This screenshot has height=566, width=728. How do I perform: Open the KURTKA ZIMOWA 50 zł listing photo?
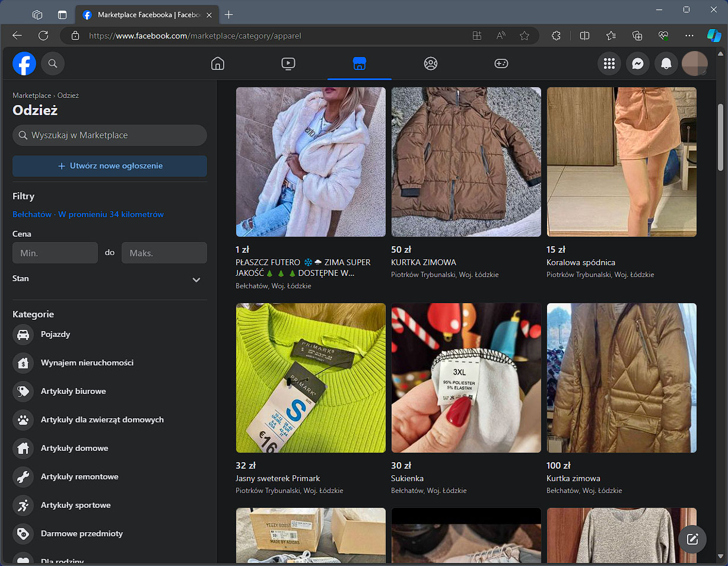click(x=466, y=162)
